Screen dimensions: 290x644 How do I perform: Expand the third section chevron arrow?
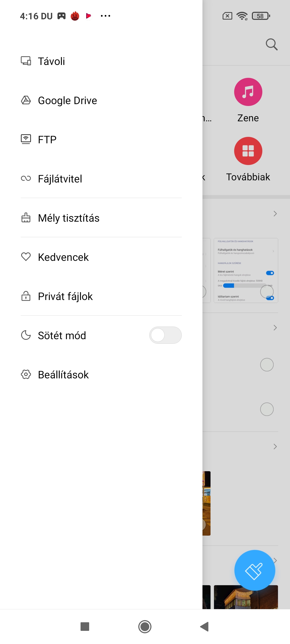point(275,447)
